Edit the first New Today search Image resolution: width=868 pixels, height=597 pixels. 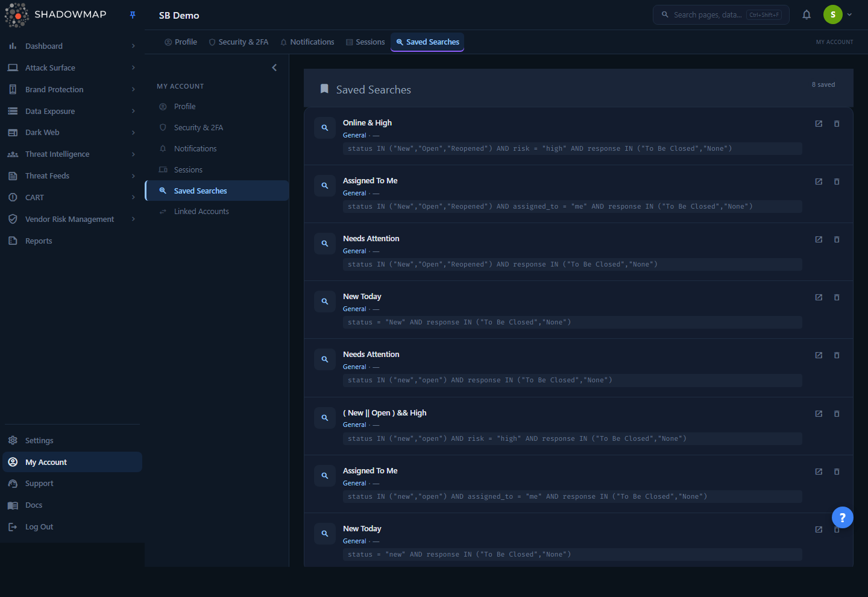click(819, 297)
